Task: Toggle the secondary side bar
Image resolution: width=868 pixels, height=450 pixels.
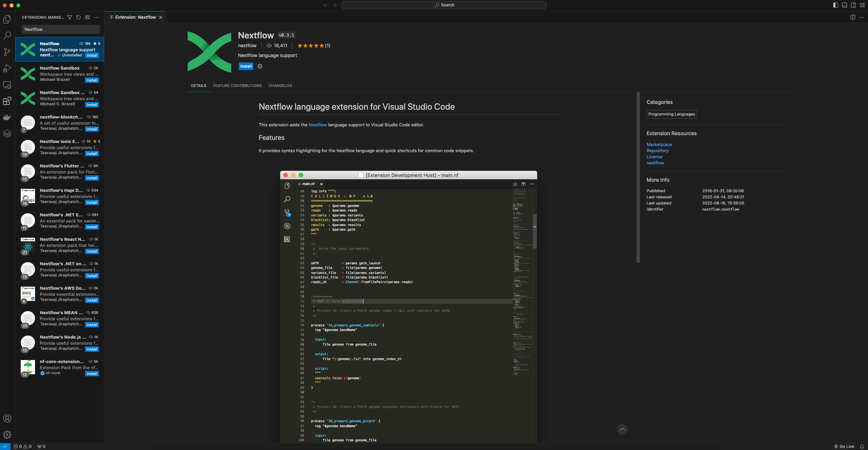Action: [853, 5]
